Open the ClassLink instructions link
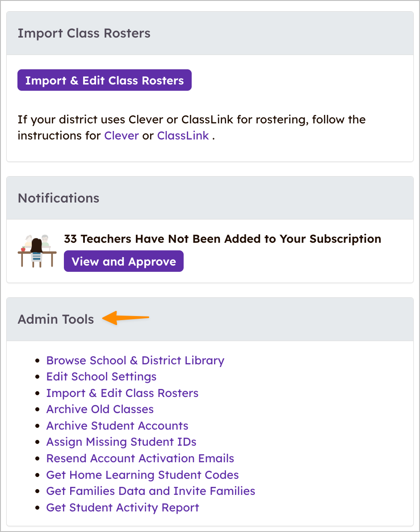Image resolution: width=420 pixels, height=532 pixels. coord(182,135)
